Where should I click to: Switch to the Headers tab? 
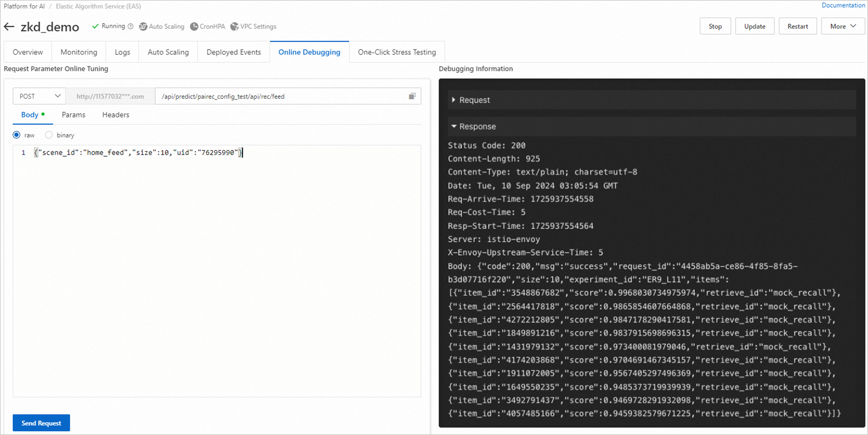(x=115, y=115)
